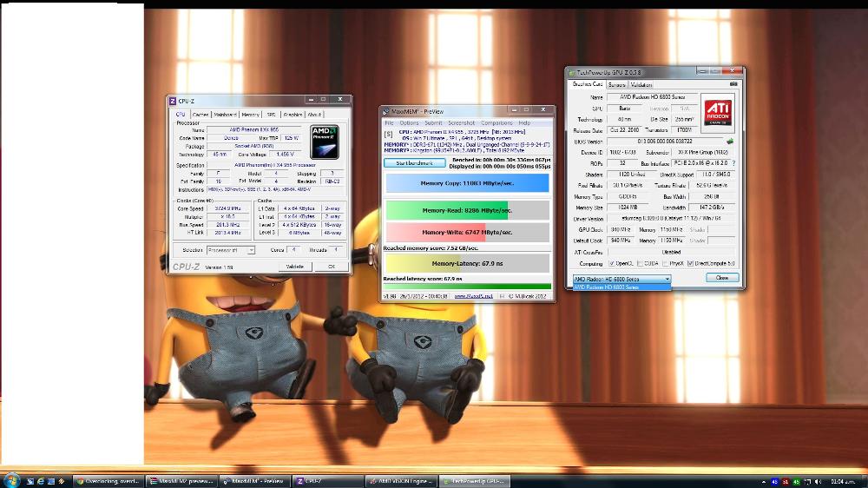
Task: Click the Memory-Latency result bar
Action: click(467, 264)
